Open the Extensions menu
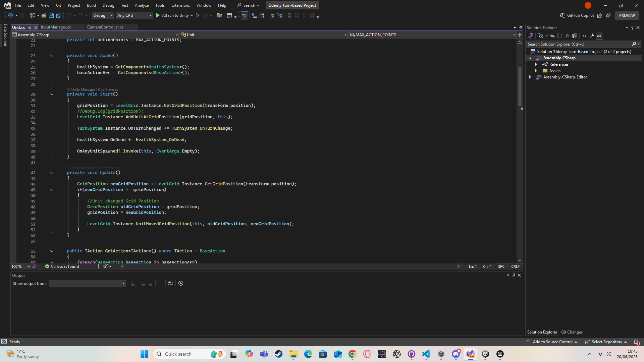Image resolution: width=644 pixels, height=362 pixels. [x=180, y=5]
